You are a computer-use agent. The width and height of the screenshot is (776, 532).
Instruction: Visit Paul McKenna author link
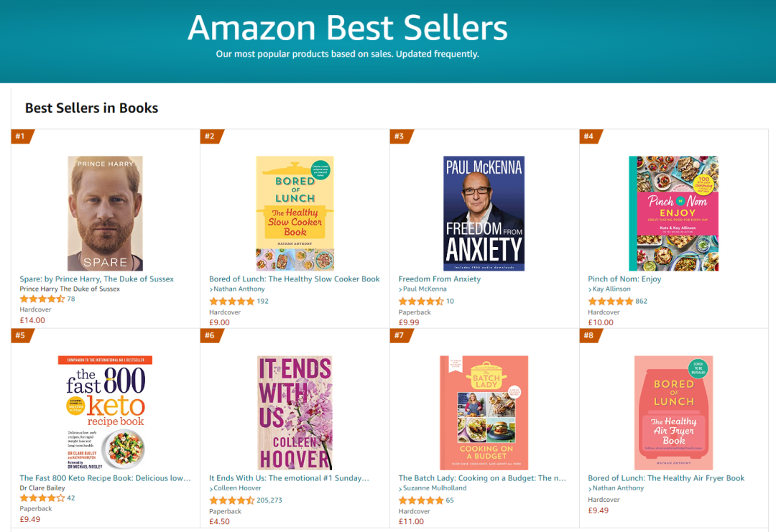tap(425, 289)
